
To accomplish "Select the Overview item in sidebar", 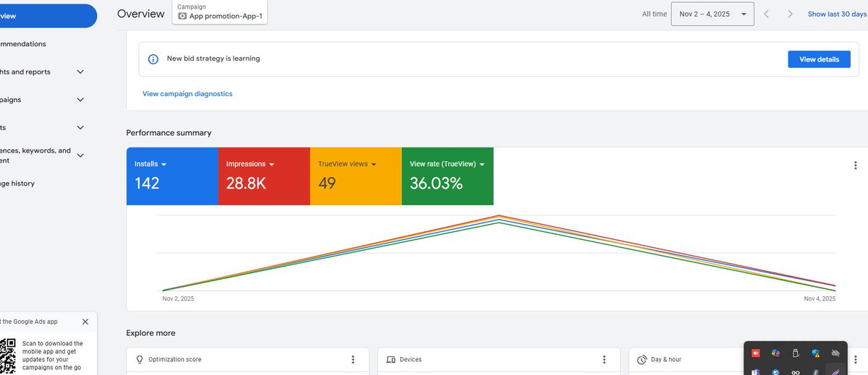I will click(48, 16).
